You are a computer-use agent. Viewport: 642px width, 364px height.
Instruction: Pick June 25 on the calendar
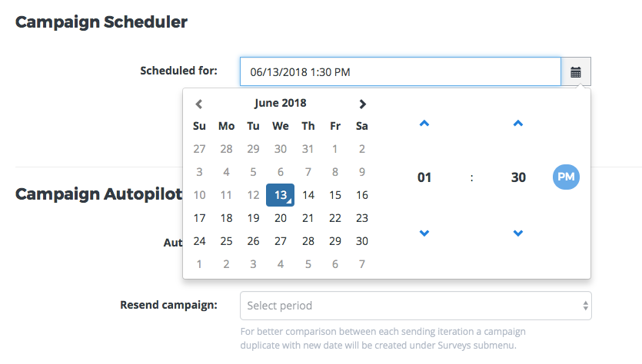(226, 241)
